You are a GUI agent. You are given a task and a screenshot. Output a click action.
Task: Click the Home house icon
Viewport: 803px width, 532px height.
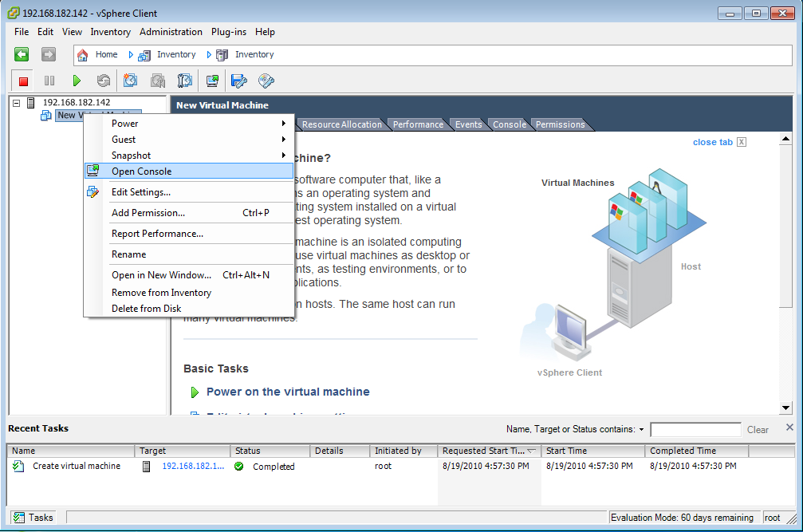click(82, 55)
